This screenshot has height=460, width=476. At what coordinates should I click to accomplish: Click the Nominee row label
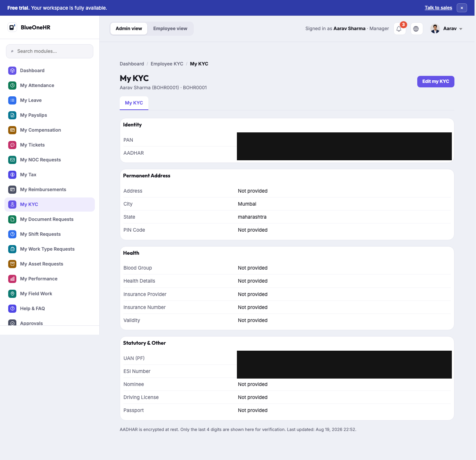tap(134, 385)
